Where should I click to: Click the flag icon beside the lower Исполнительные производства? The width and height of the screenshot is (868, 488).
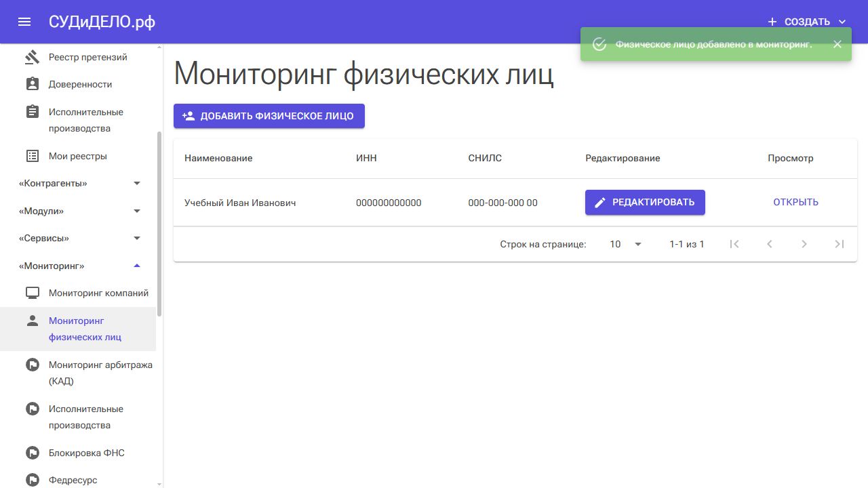point(33,409)
